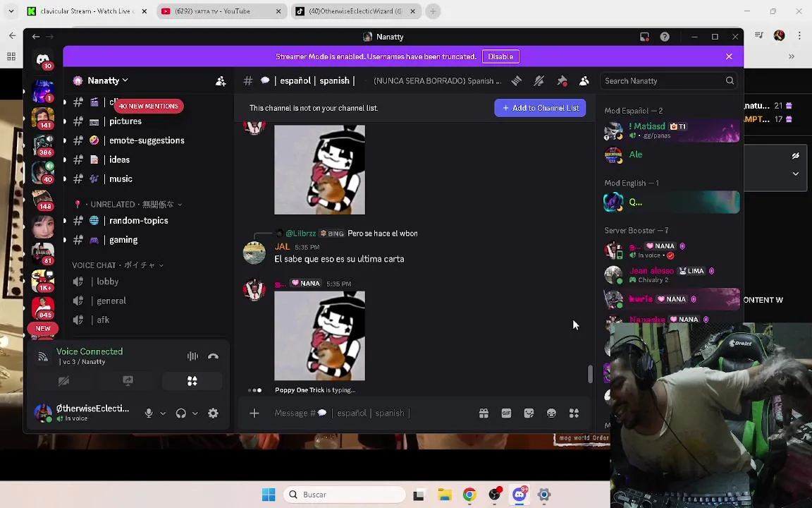Search in the Search Nanatty field
The width and height of the screenshot is (812, 508).
tap(668, 81)
